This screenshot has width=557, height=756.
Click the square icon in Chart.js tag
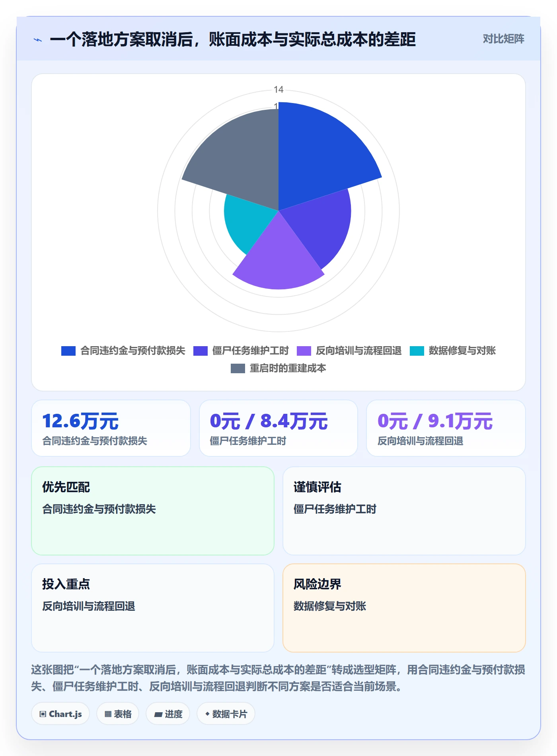tap(43, 714)
